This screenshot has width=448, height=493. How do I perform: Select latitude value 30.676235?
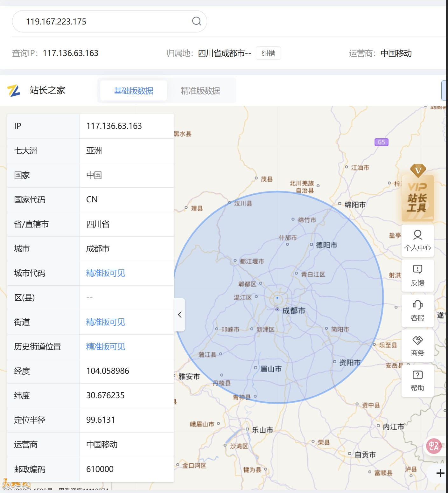point(105,395)
